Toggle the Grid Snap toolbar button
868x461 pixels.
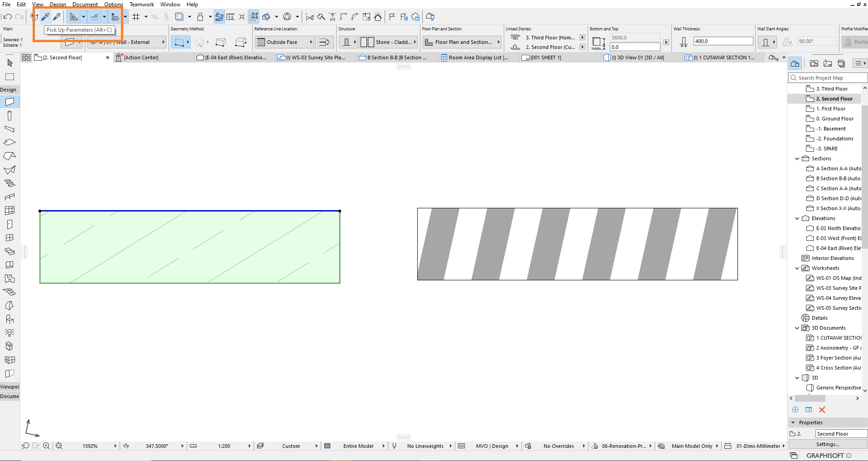point(136,17)
